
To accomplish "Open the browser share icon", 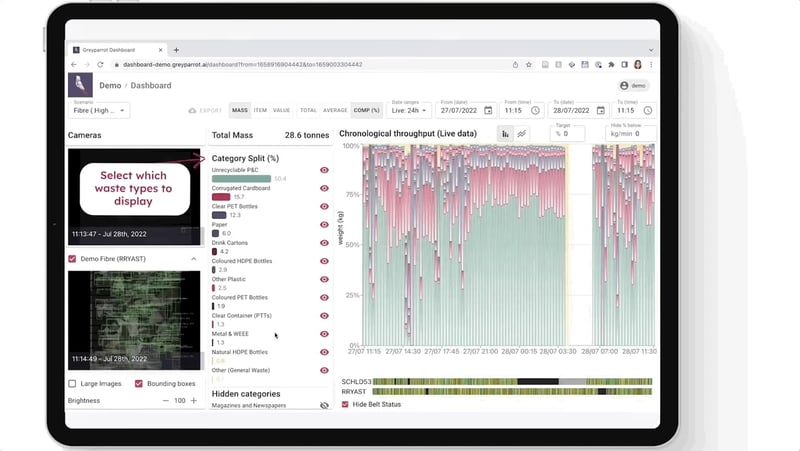I will [x=515, y=65].
